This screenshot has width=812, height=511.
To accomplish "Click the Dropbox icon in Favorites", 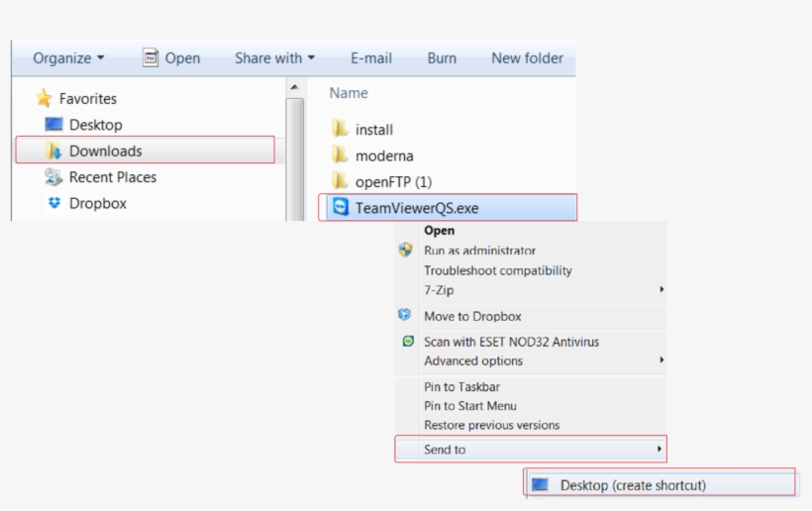I will point(54,202).
